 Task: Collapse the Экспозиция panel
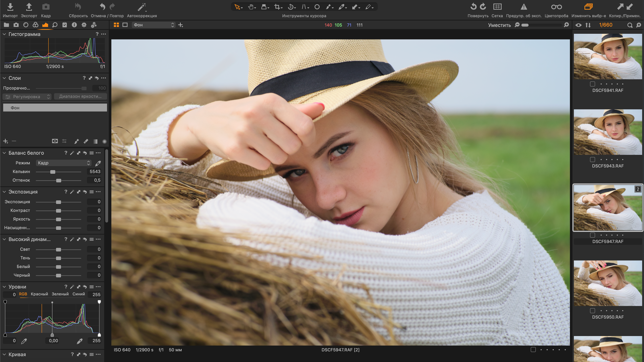tap(4, 192)
